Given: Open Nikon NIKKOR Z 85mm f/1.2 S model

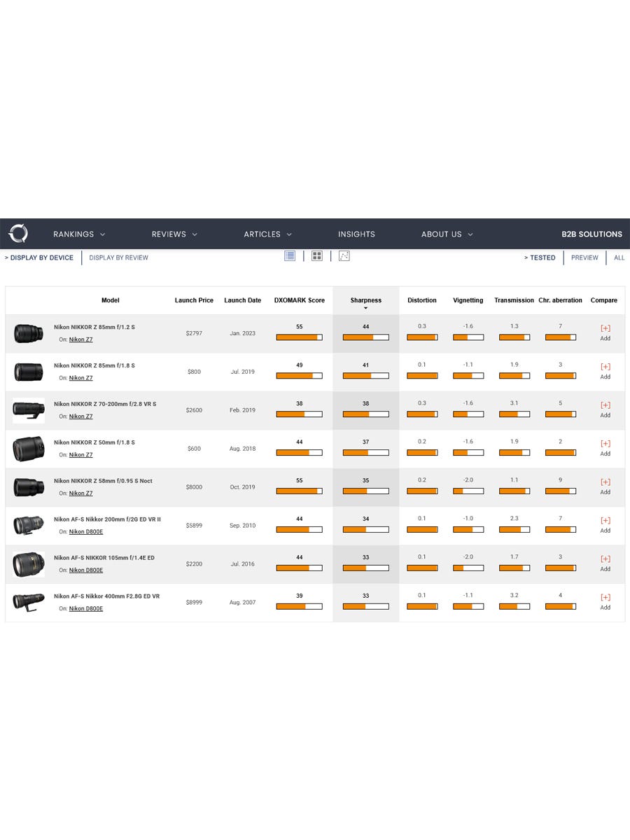Looking at the screenshot, I should [x=94, y=327].
